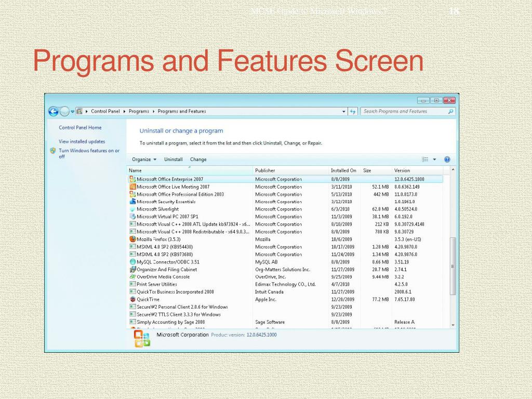This screenshot has height=399, width=532.
Task: Sort by Size column header
Action: pyautogui.click(x=376, y=170)
